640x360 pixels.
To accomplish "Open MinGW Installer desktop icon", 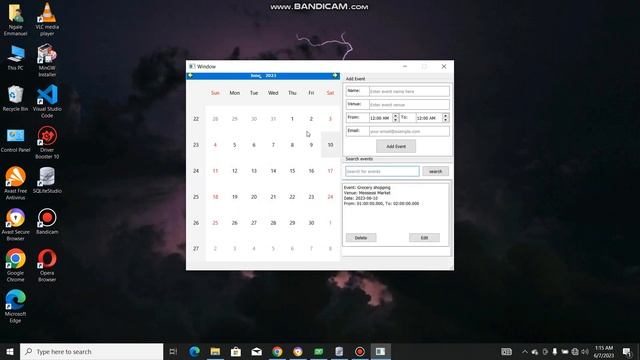I will pyautogui.click(x=47, y=60).
